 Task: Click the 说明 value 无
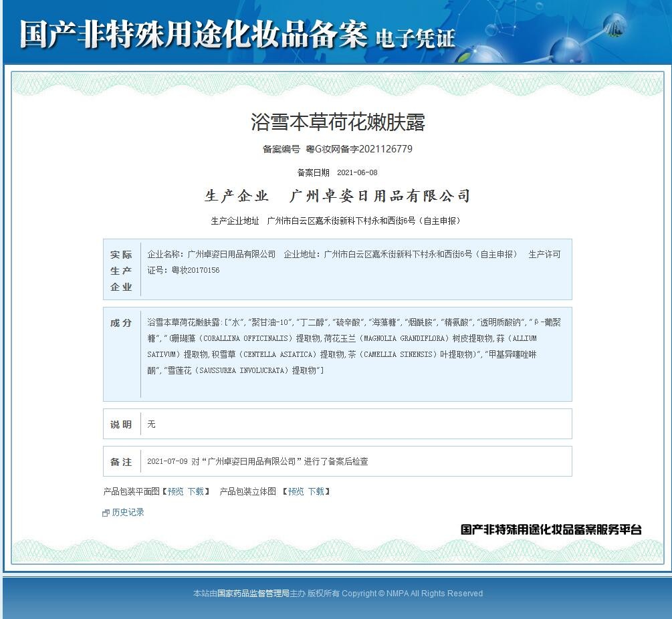point(151,424)
